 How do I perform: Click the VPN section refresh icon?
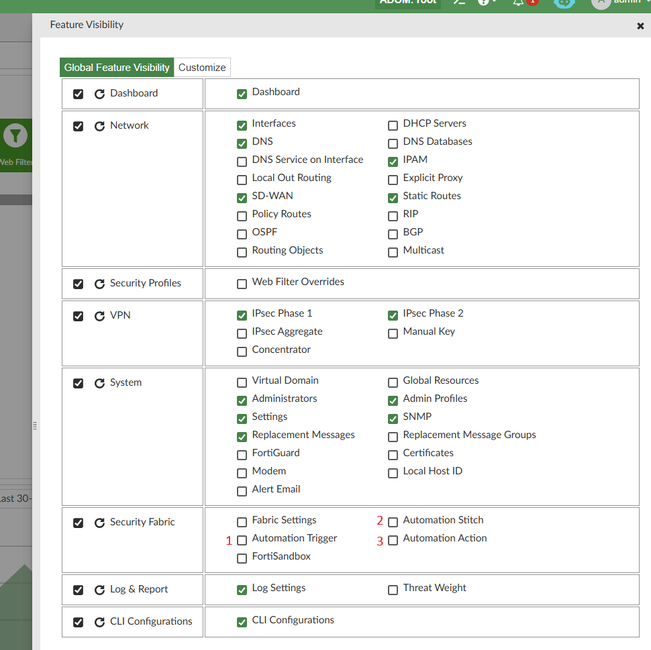click(x=99, y=316)
